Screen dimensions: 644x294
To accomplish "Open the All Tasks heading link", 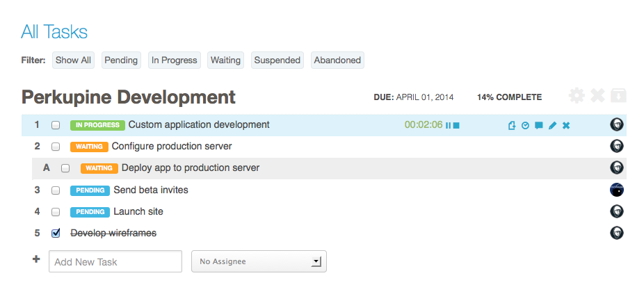I will coord(54,31).
